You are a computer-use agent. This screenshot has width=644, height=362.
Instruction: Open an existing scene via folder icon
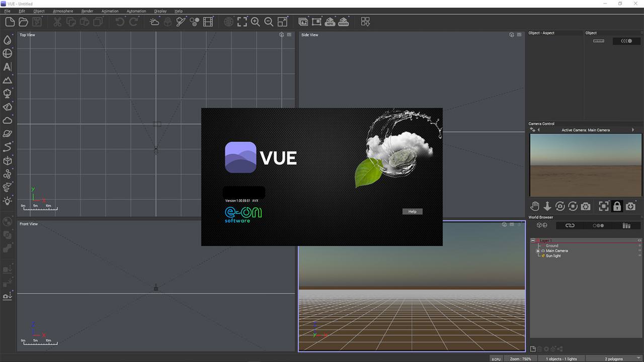(23, 22)
